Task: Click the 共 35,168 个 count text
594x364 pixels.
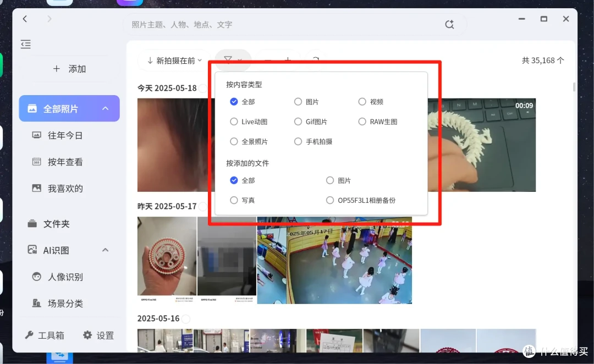Action: pos(543,60)
